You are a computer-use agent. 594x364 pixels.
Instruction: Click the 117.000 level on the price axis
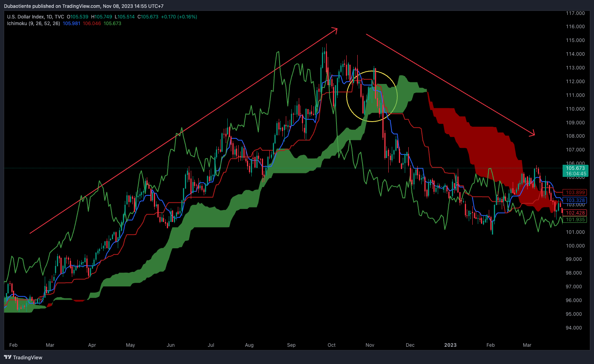point(575,13)
